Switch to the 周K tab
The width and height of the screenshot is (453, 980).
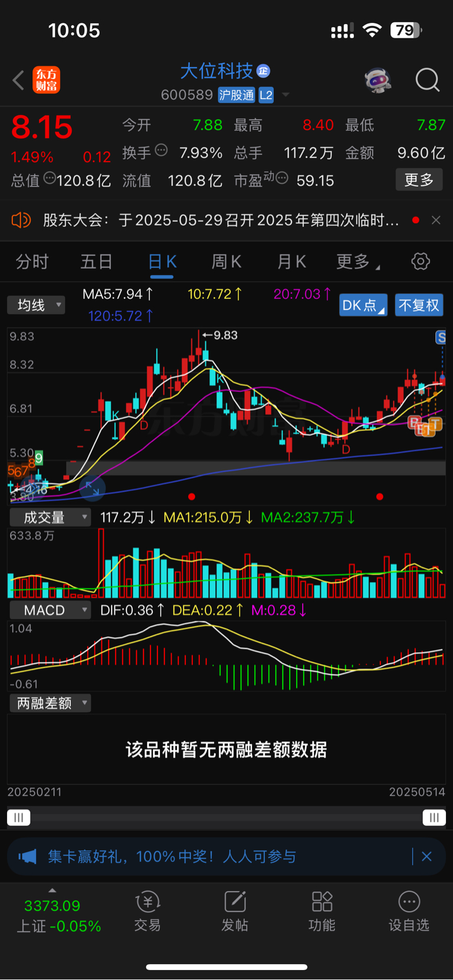pyautogui.click(x=226, y=262)
